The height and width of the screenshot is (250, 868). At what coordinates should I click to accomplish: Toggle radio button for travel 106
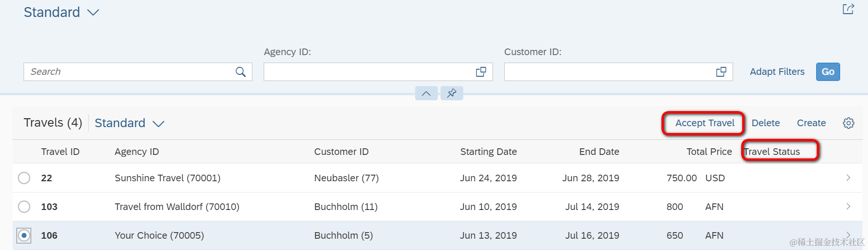(x=24, y=235)
